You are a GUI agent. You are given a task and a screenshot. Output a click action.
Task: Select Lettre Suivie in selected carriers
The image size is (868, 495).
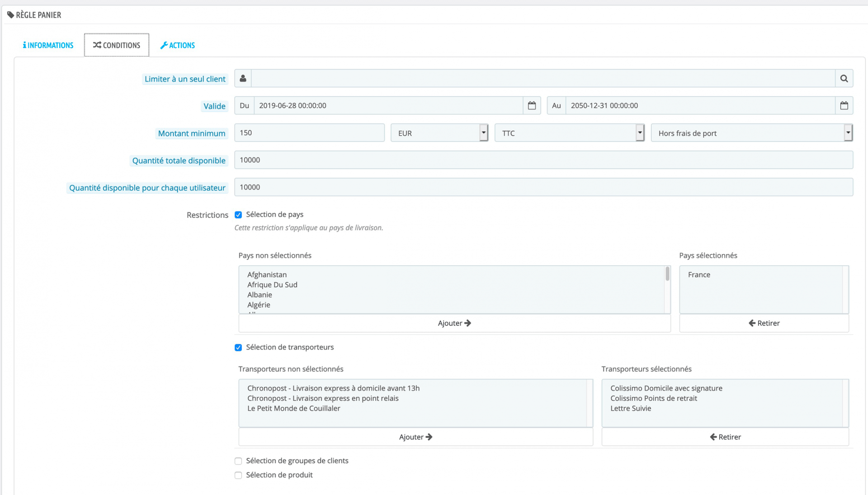[x=631, y=408]
